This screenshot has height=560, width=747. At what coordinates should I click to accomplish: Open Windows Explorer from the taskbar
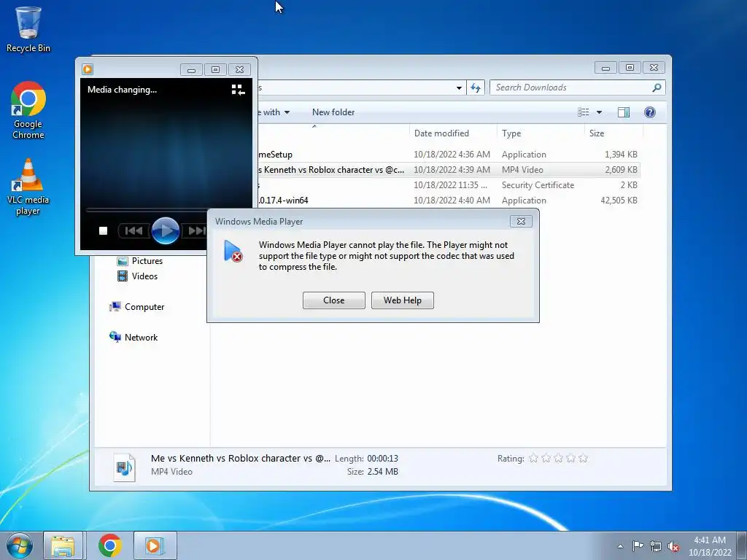tap(63, 545)
